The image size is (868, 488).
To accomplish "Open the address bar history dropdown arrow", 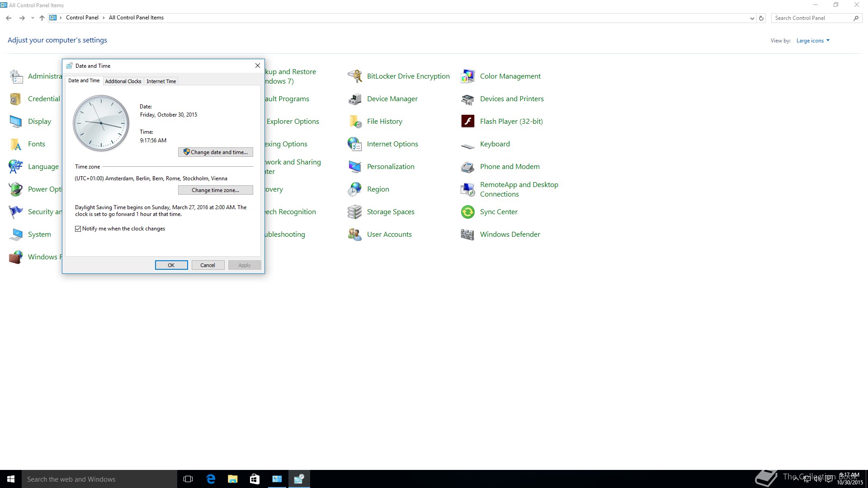I will 752,18.
